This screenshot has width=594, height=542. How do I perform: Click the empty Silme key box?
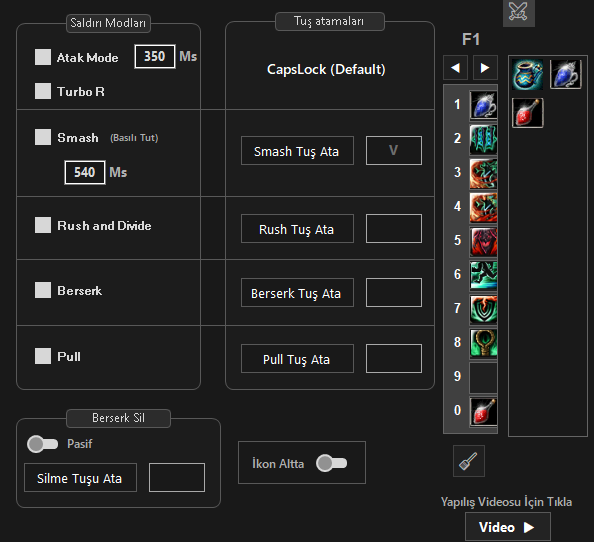tap(177, 477)
